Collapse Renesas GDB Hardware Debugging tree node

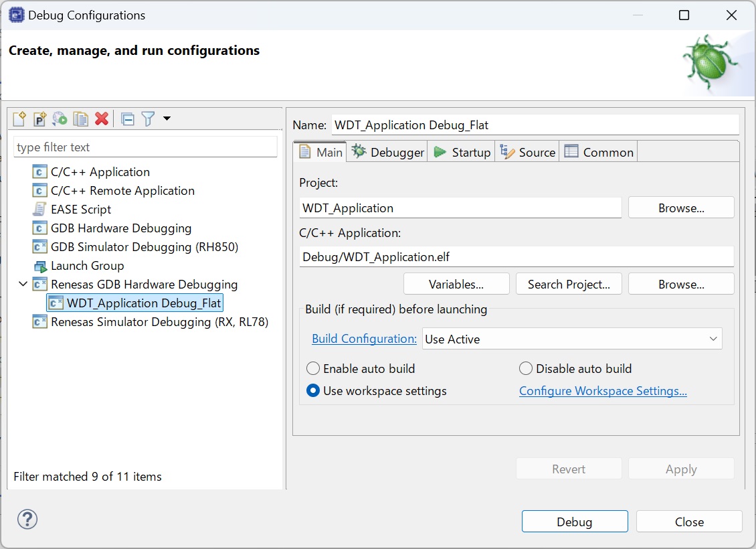coord(23,284)
